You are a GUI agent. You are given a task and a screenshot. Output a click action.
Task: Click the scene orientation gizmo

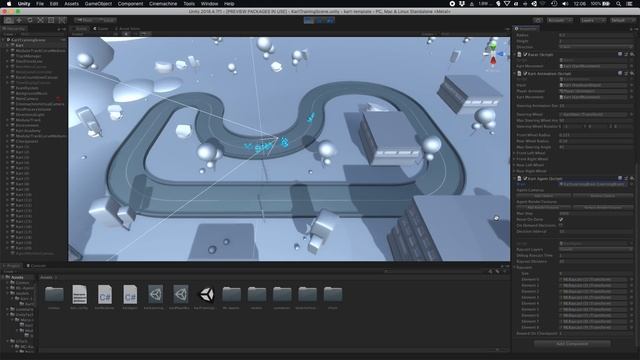[x=493, y=54]
